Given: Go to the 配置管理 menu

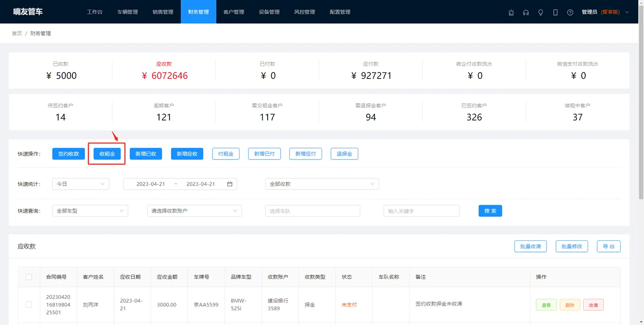Looking at the screenshot, I should point(340,12).
